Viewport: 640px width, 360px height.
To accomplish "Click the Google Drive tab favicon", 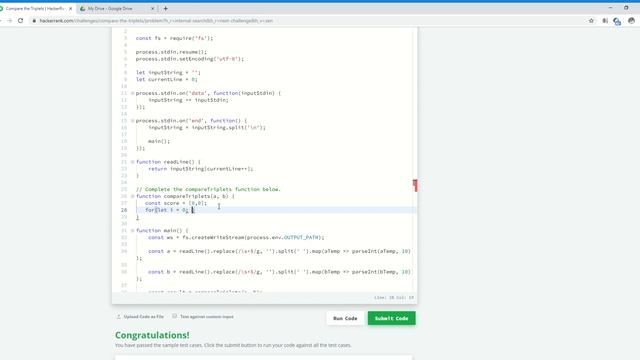I will pos(82,8).
